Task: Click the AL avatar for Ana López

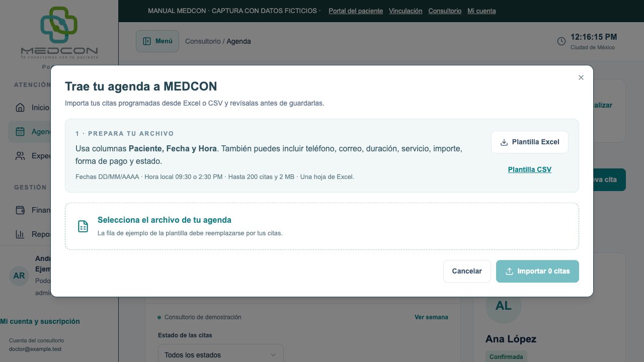Action: [x=503, y=306]
